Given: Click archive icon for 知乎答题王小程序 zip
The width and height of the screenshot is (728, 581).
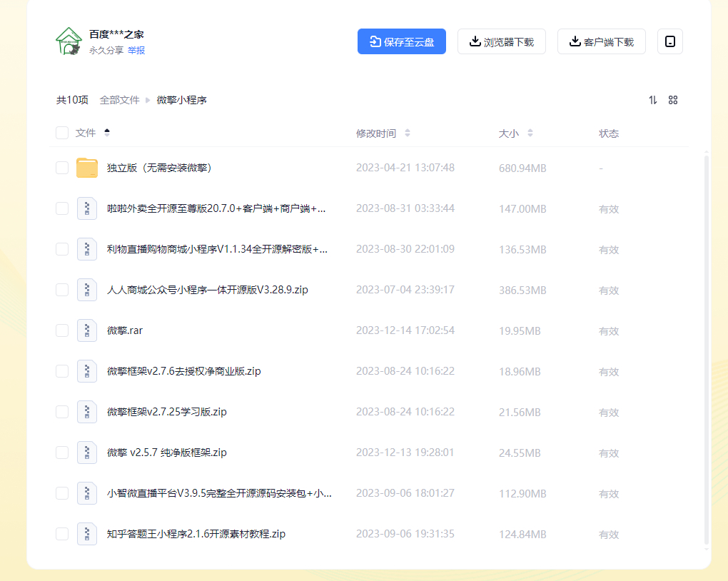Looking at the screenshot, I should point(87,534).
